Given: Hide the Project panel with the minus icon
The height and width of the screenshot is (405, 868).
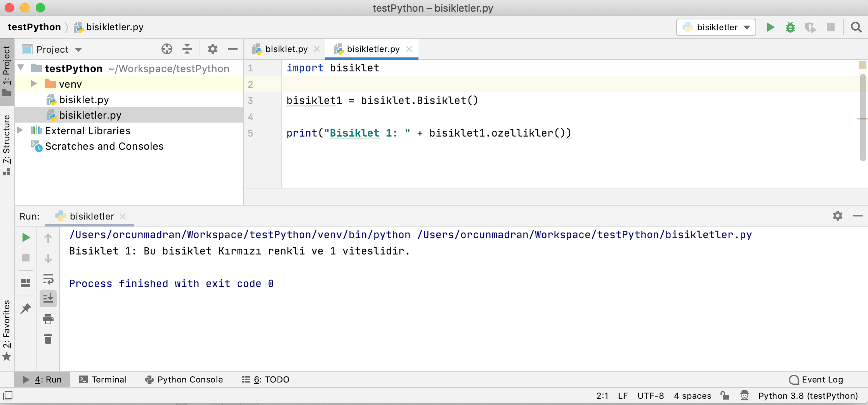Looking at the screenshot, I should click(233, 49).
